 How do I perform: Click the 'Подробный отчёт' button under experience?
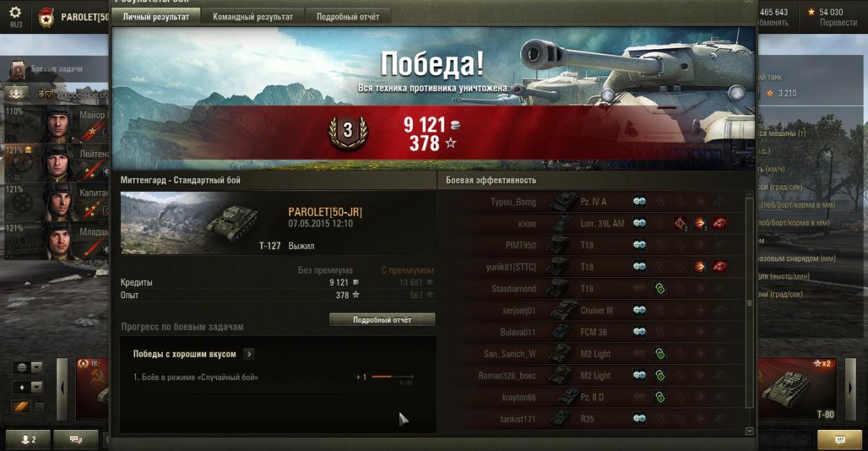pyautogui.click(x=382, y=319)
